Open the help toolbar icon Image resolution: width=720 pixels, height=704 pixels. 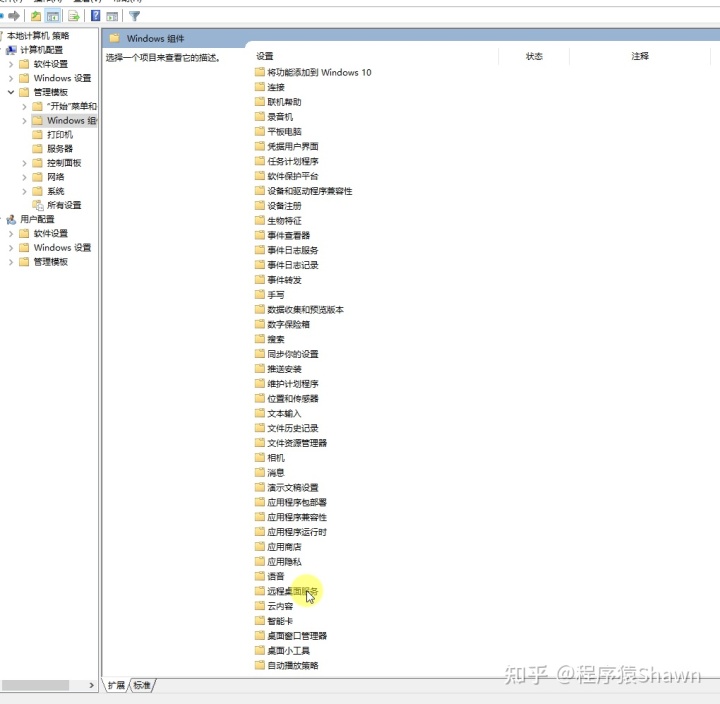[x=96, y=16]
